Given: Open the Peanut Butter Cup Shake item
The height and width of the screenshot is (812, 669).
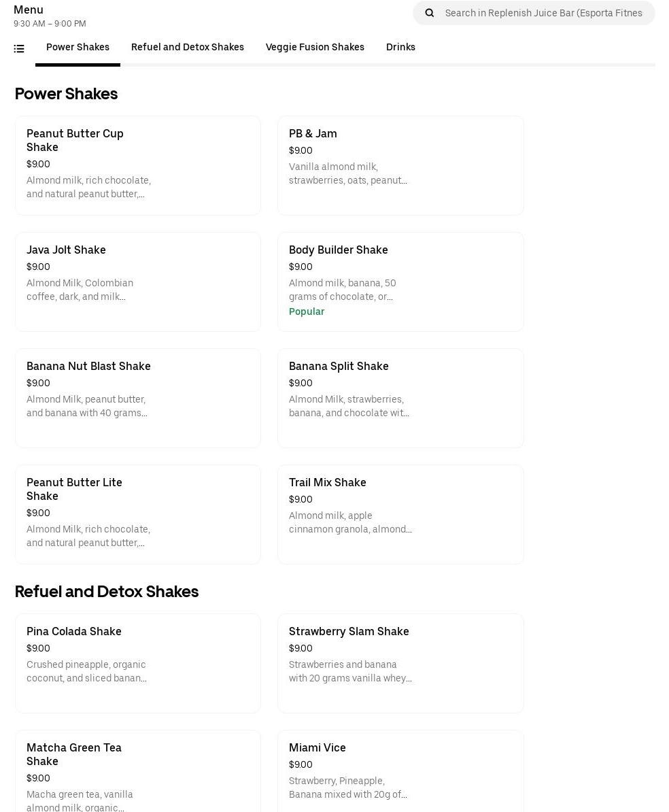Looking at the screenshot, I should 138,165.
